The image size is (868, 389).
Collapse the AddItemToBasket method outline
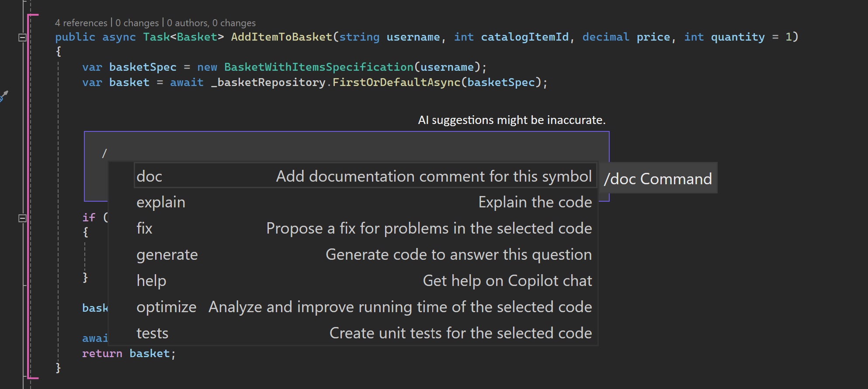[x=23, y=38]
